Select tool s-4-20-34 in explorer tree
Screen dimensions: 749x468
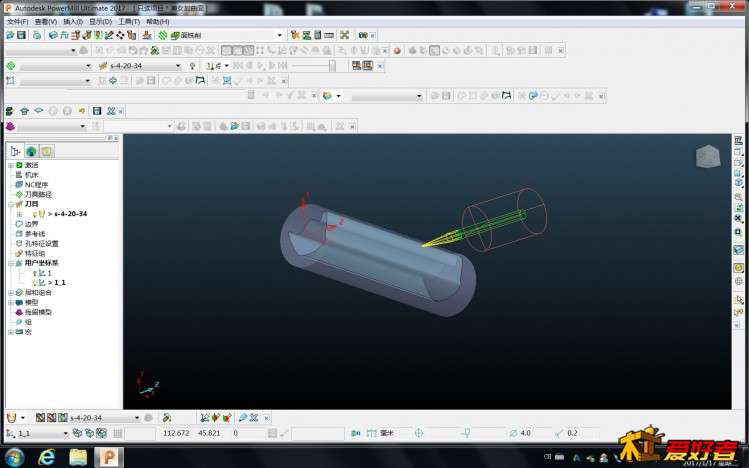(70, 214)
